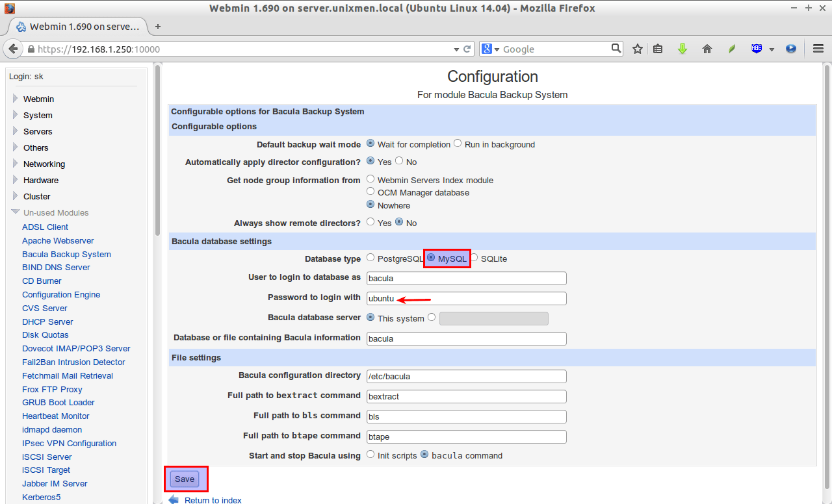Open a new browser tab
Screen dimensions: 832x504
coord(157,27)
